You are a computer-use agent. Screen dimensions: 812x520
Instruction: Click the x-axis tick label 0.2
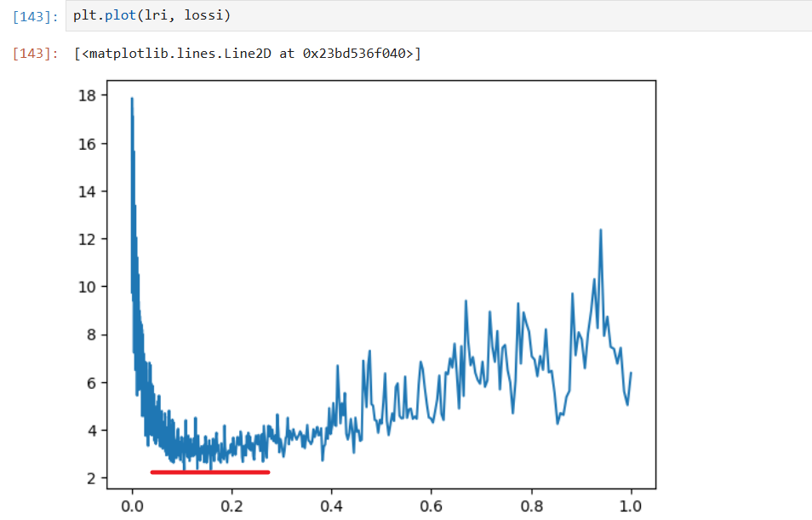[x=232, y=504]
